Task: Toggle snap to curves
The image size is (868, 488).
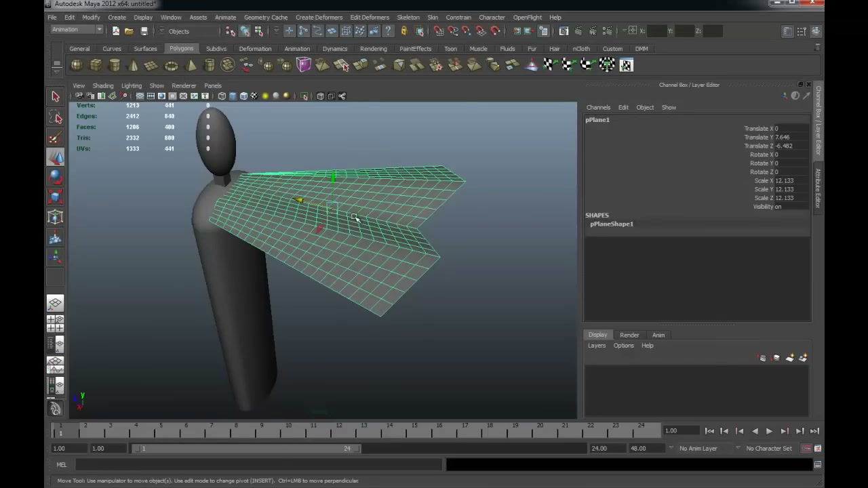Action: [453, 31]
